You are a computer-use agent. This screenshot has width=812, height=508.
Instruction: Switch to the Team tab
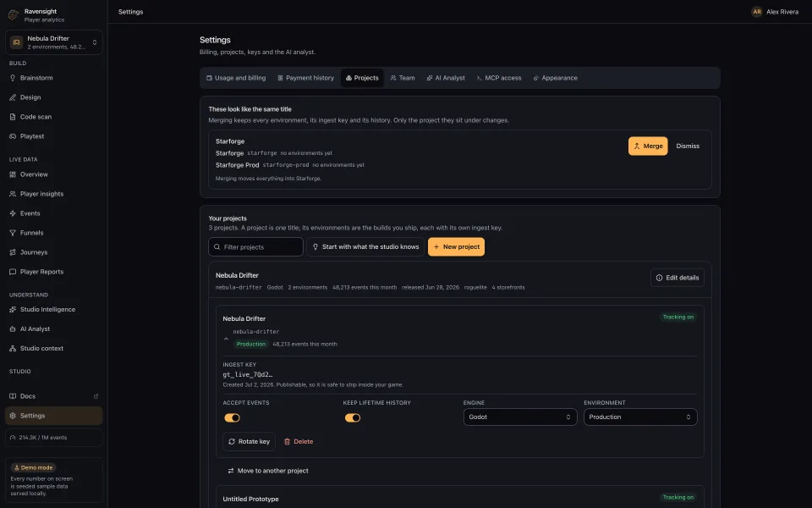coord(403,78)
